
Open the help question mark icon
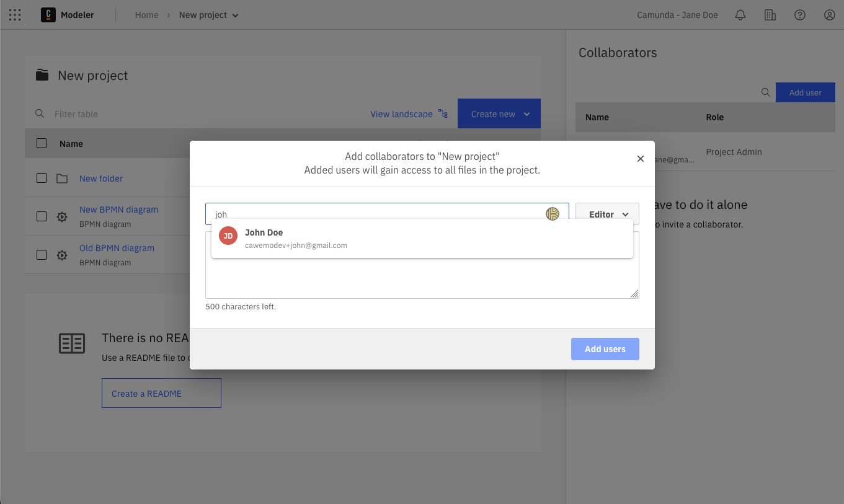(x=800, y=15)
